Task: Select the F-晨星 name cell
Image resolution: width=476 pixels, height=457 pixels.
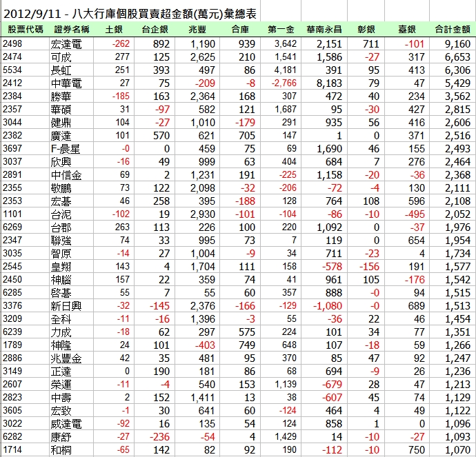Action: (x=66, y=149)
